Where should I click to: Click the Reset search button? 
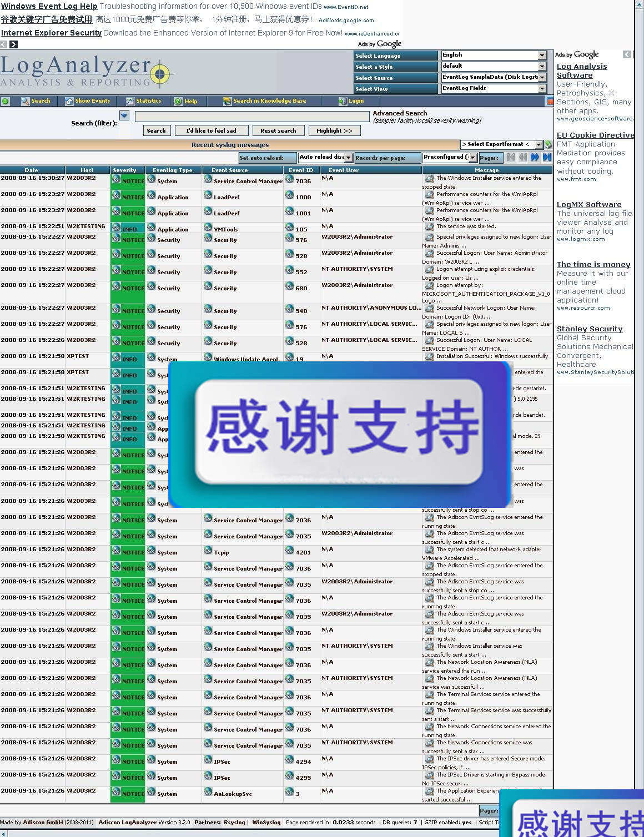pos(278,130)
